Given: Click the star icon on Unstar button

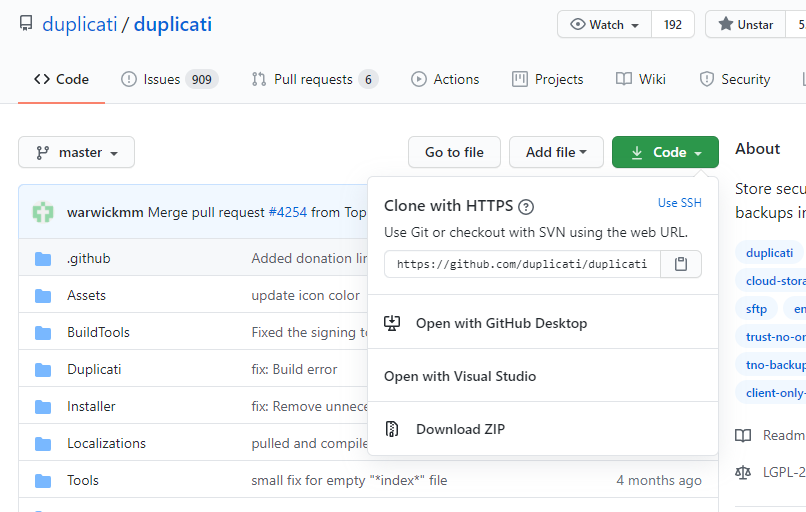Looking at the screenshot, I should [x=725, y=24].
